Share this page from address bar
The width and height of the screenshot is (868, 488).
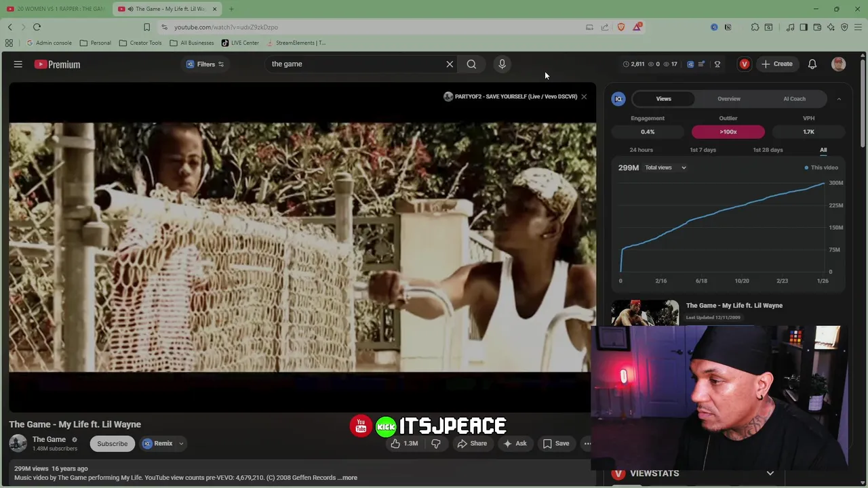[605, 27]
